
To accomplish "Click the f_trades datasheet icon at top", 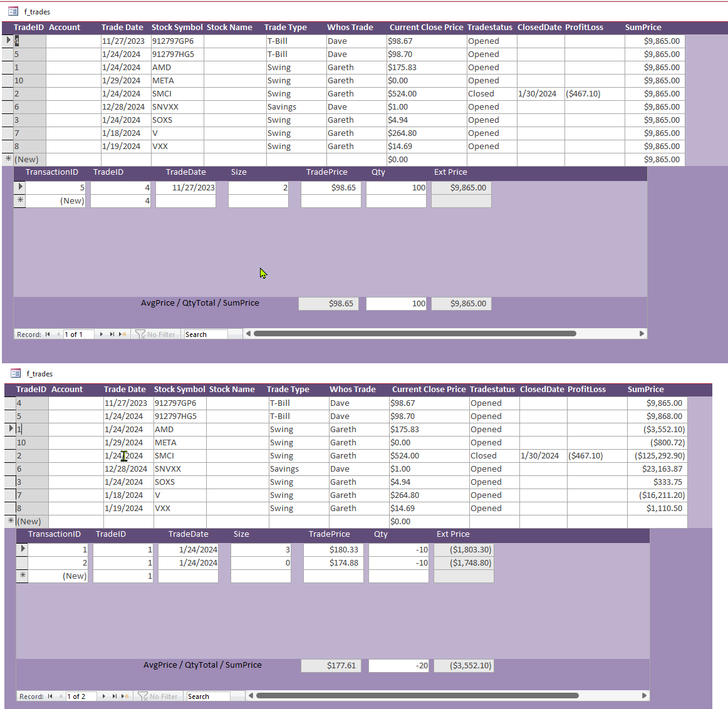I will (x=13, y=11).
